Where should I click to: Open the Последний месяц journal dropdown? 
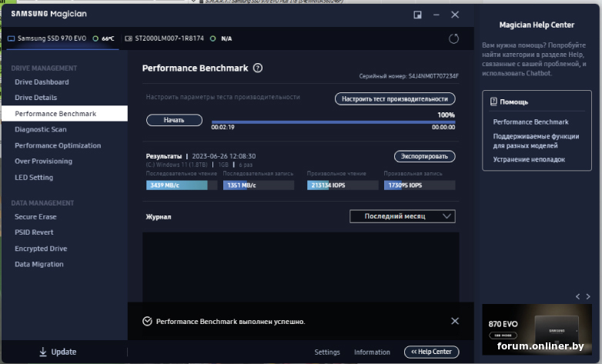pyautogui.click(x=403, y=216)
